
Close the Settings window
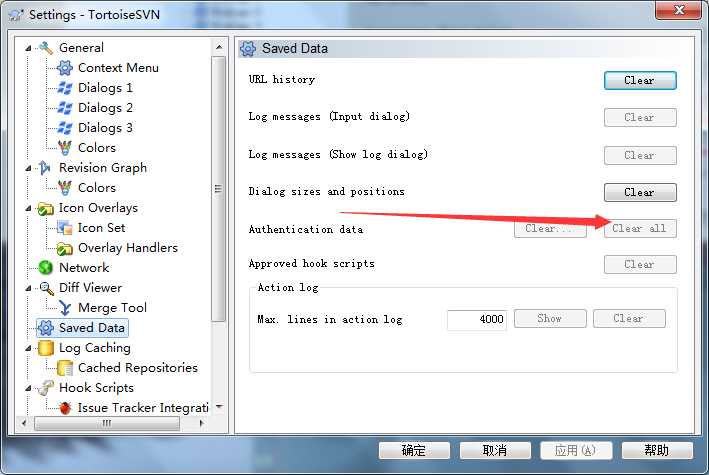tap(678, 10)
